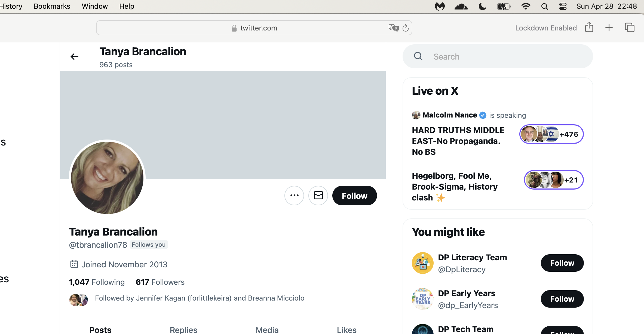
Task: Click the translate icon in address bar
Action: [394, 28]
